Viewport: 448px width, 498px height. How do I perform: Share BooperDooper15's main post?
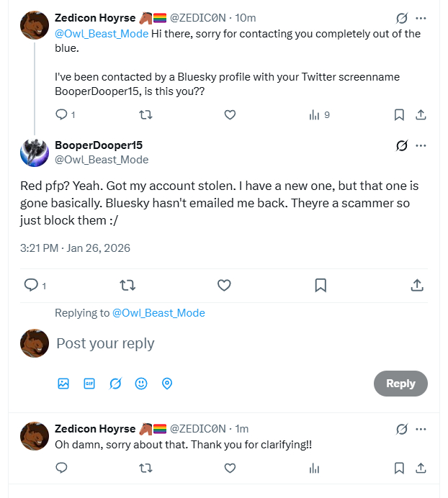pyautogui.click(x=417, y=286)
